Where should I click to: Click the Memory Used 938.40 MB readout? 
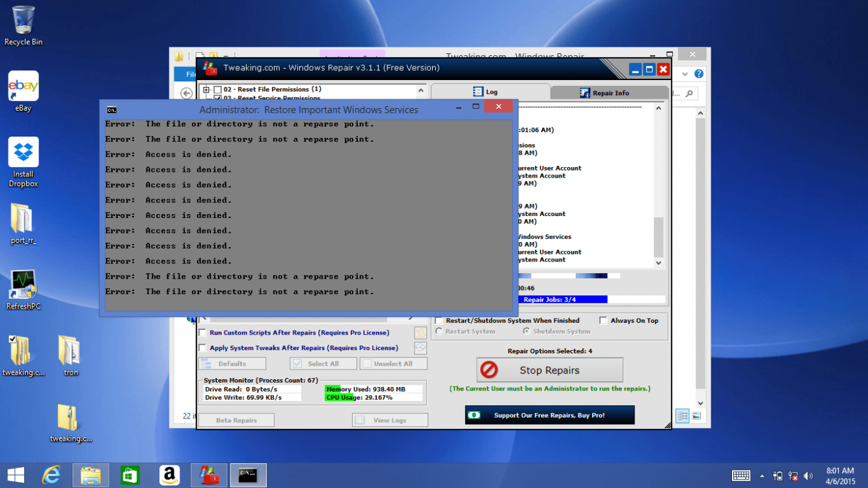[x=373, y=389]
